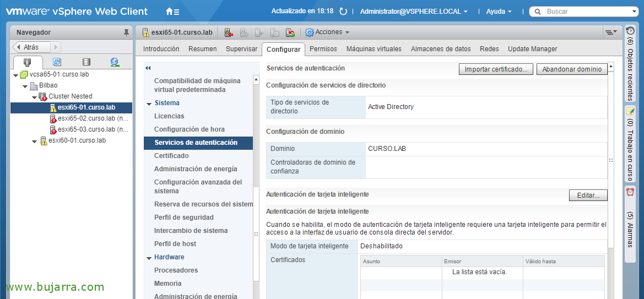Open the search options dropdown arrow

(x=635, y=12)
